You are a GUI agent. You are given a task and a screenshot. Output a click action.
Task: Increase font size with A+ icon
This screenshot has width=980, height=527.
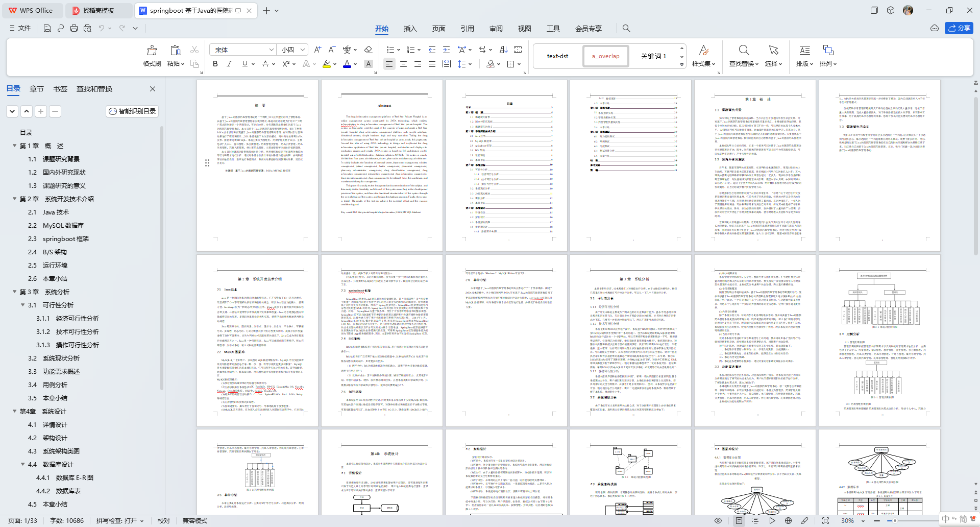point(317,50)
